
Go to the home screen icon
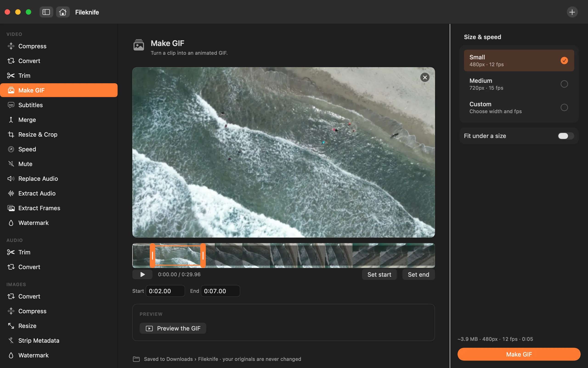tap(63, 12)
